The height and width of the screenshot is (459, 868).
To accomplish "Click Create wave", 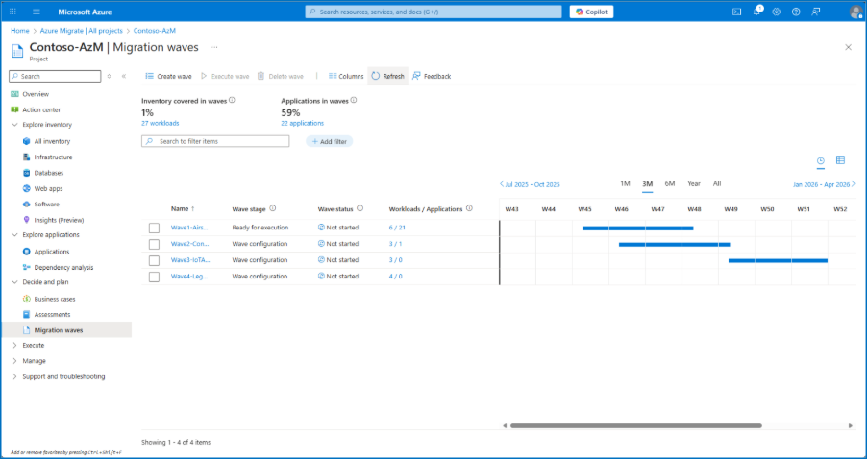I will [169, 76].
